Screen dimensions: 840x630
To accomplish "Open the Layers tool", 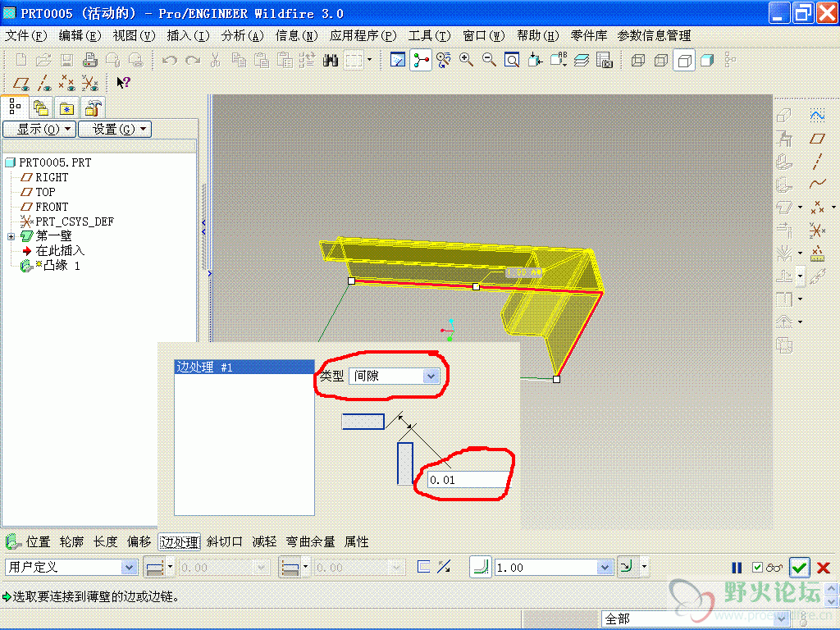I will [582, 60].
